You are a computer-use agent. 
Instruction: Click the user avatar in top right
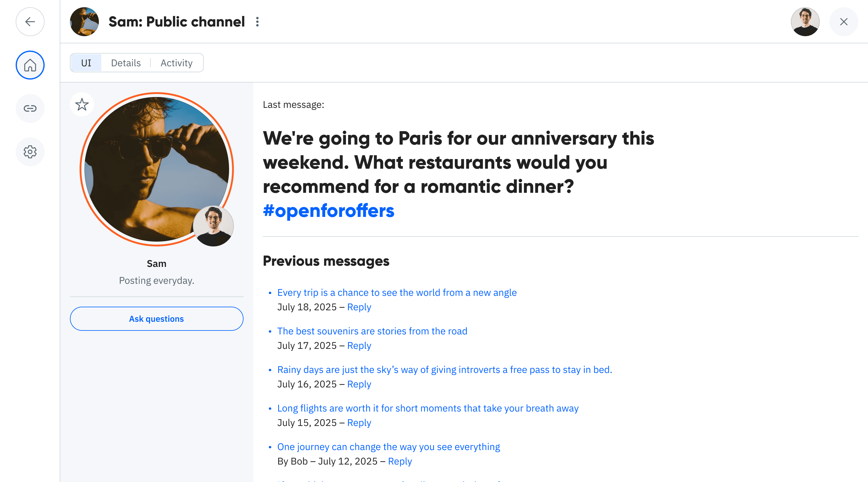click(x=805, y=22)
